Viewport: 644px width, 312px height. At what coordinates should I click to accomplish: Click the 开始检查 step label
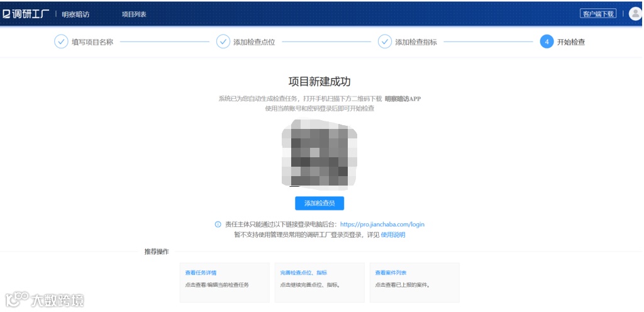pos(571,42)
